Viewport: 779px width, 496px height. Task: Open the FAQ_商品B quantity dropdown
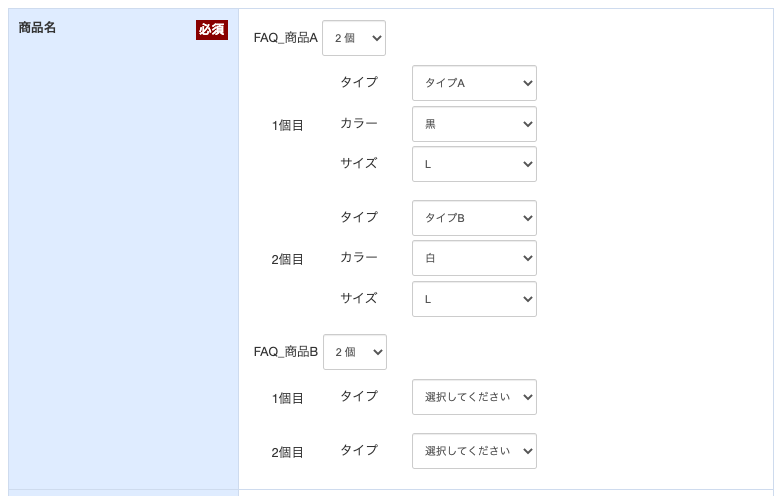tap(355, 352)
